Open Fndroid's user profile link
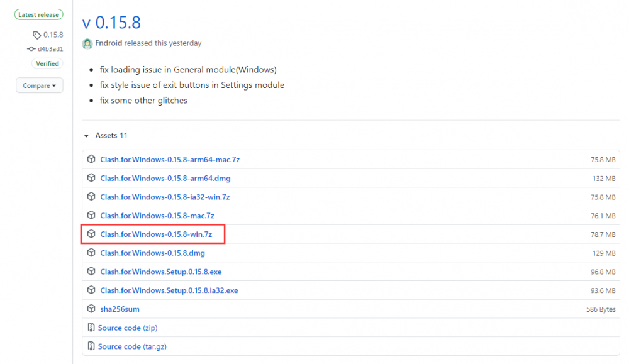 click(x=109, y=43)
